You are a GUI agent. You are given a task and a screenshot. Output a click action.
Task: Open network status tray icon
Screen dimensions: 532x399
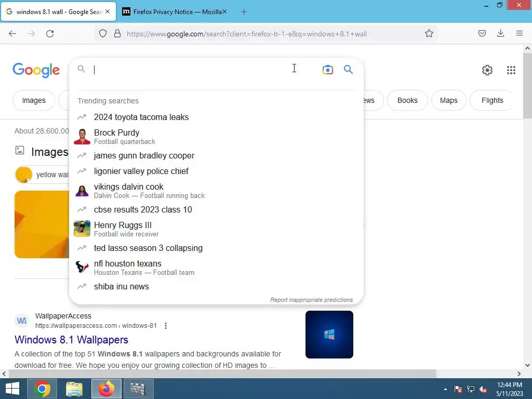[x=471, y=389]
